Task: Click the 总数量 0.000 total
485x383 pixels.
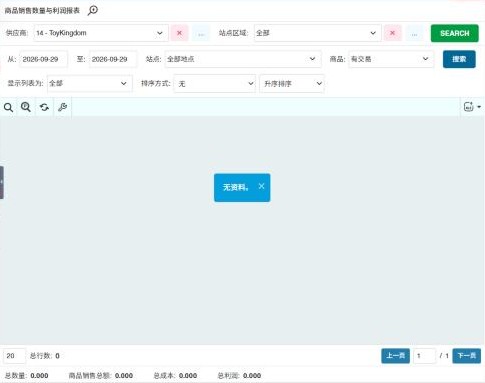Action: (26, 376)
